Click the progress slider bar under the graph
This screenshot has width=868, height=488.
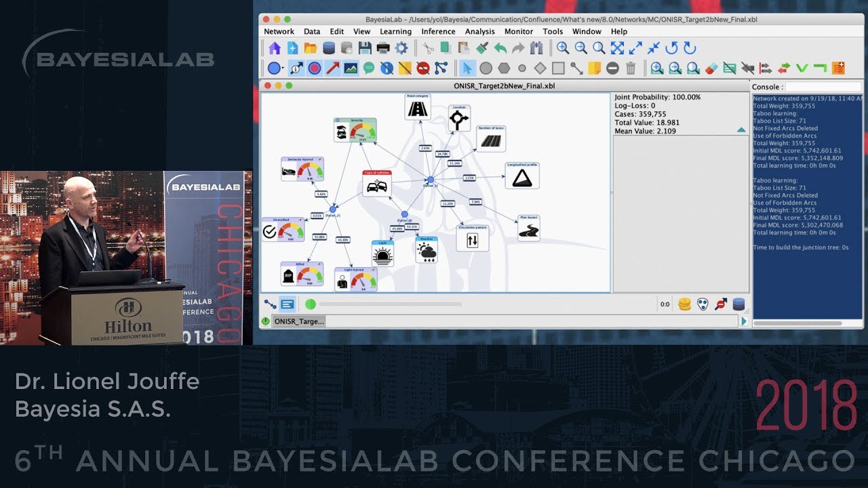click(x=390, y=304)
